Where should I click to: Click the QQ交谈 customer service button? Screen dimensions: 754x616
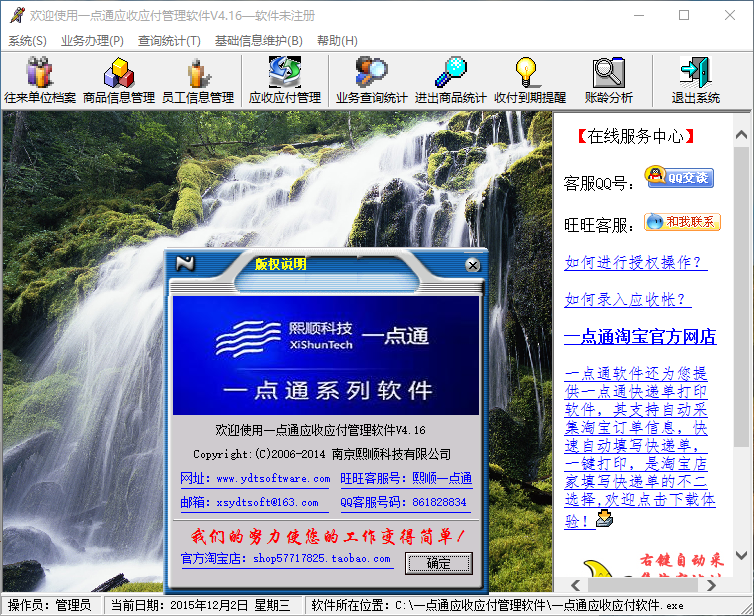(679, 178)
